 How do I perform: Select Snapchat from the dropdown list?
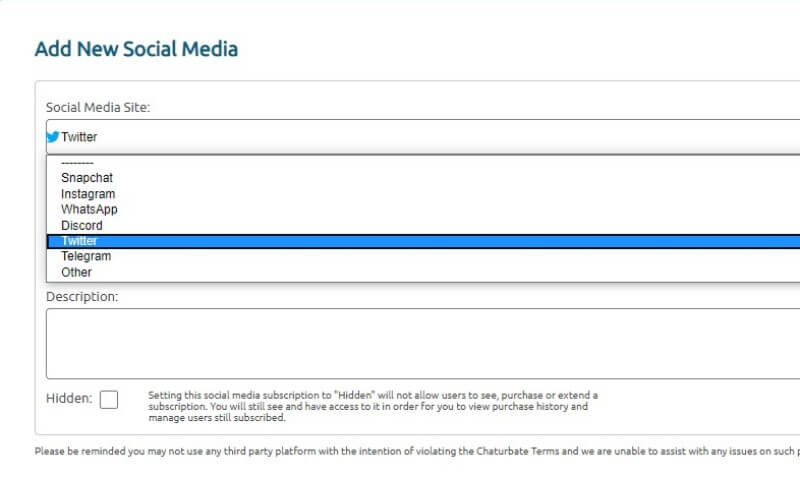pos(423,178)
